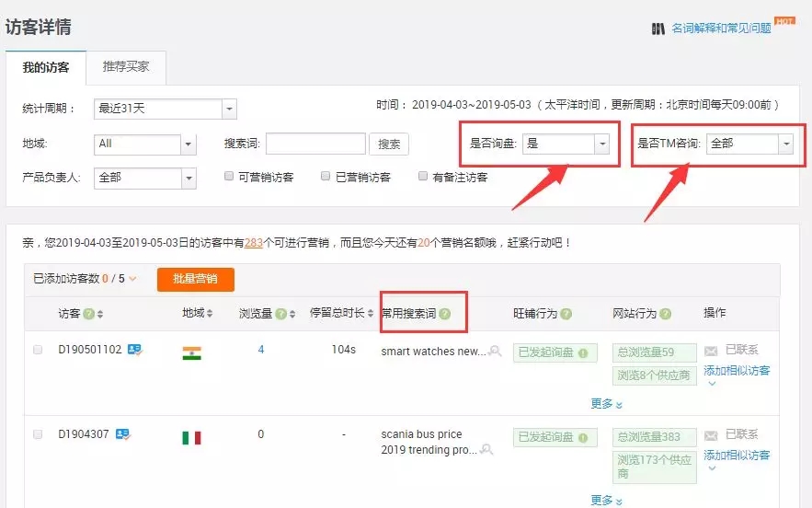Expand 更多 in D190501102 row
The image size is (812, 508).
(606, 404)
